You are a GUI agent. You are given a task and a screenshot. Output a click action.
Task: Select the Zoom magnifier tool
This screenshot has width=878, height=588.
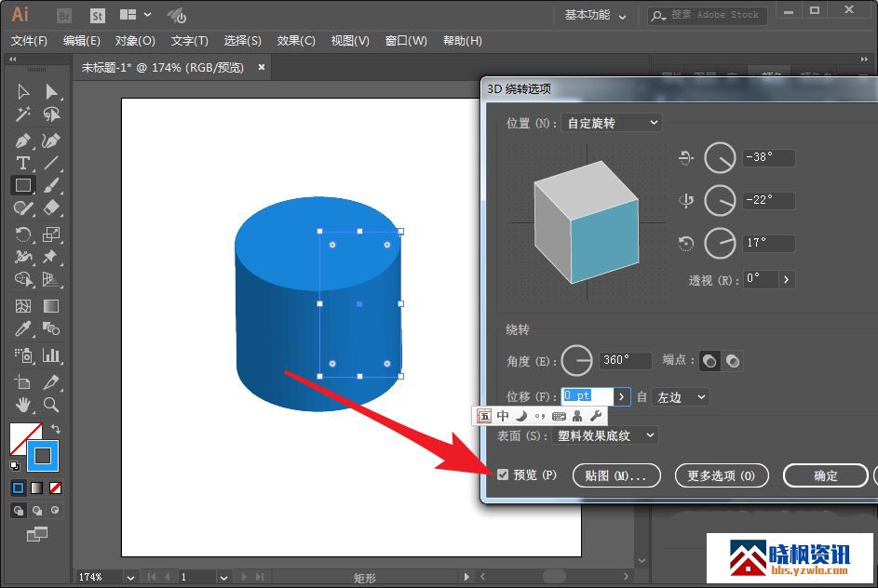[x=51, y=405]
